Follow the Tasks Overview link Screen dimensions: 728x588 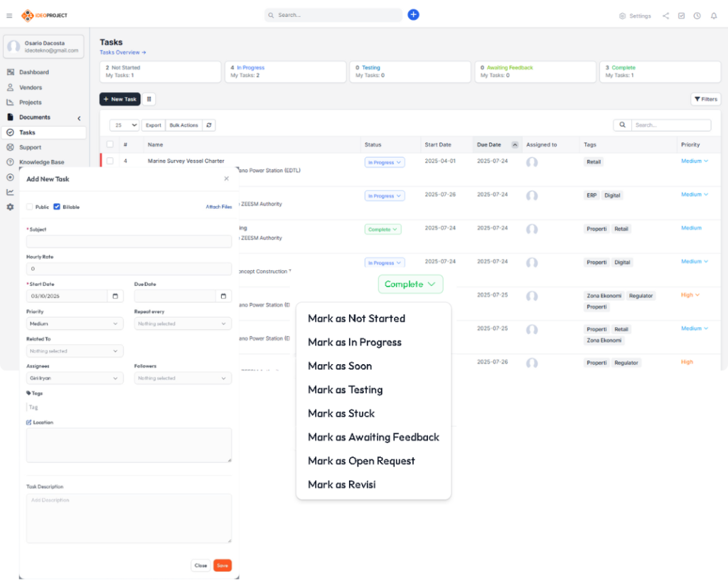[x=122, y=53]
